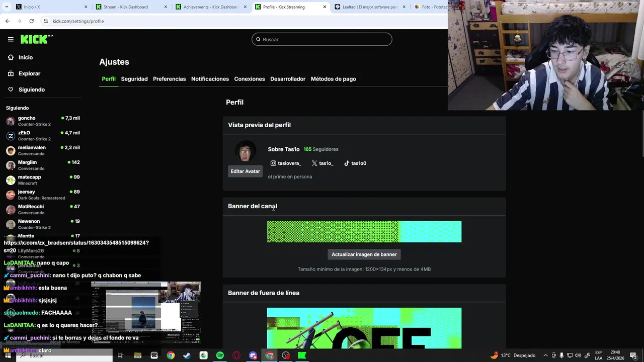Click the channel banner image
The width and height of the screenshot is (644, 362).
(364, 232)
